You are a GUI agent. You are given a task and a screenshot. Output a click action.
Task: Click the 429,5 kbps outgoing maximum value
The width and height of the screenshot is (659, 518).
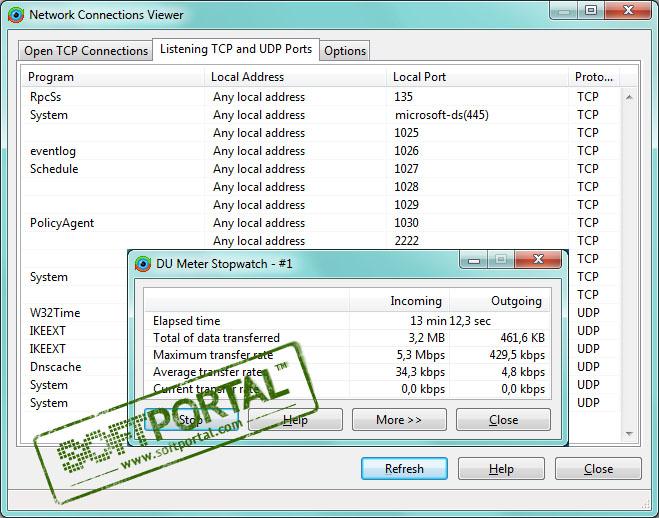click(x=517, y=355)
